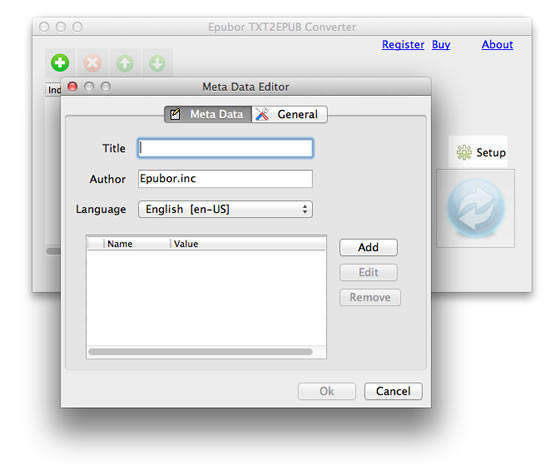
Task: Switch to the Meta Data tab
Action: pyautogui.click(x=208, y=114)
